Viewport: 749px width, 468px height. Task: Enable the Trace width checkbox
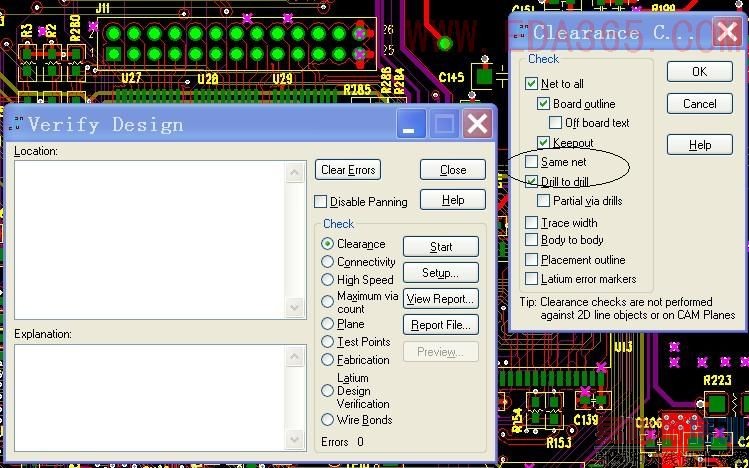[x=531, y=223]
